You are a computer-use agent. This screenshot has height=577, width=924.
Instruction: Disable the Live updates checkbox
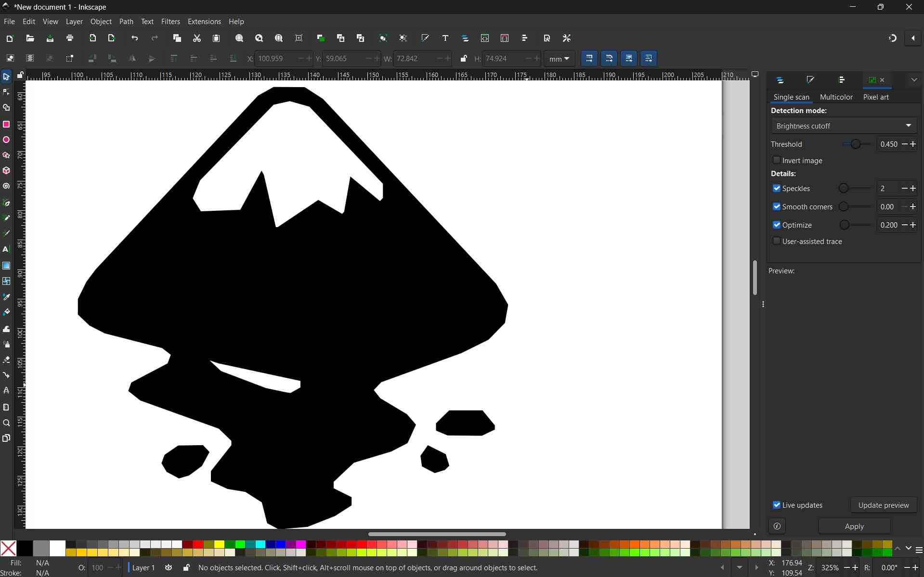click(777, 505)
